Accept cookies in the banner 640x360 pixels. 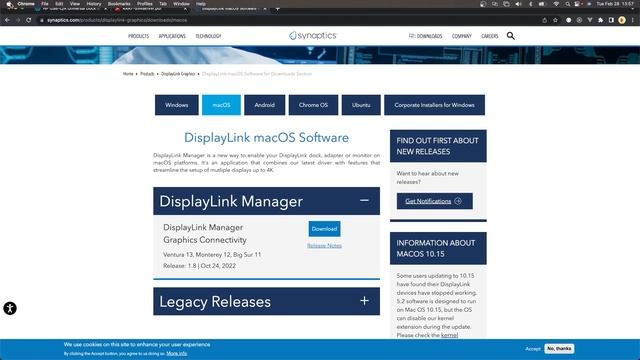tap(533, 349)
